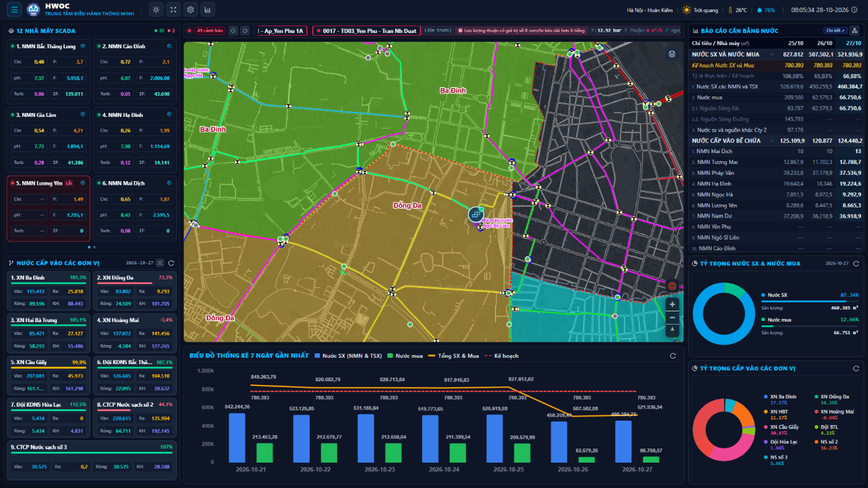Click the 49 cảnh báo alerts badge
868x488 pixels.
tap(210, 30)
